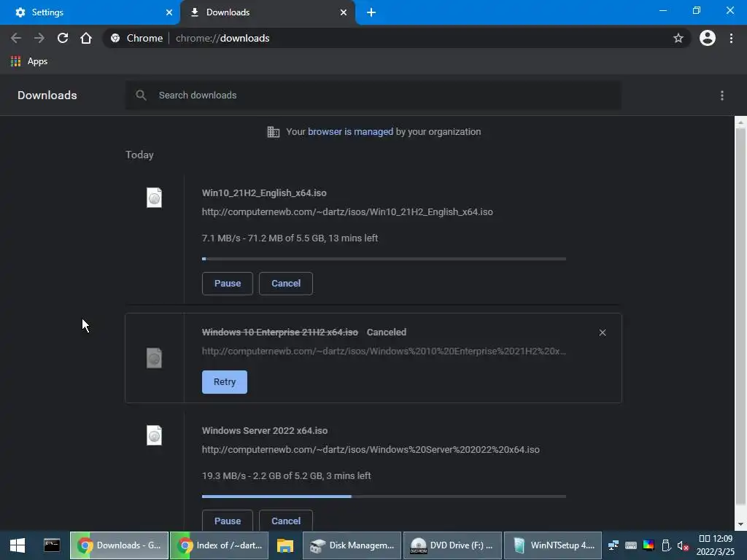
Task: Select the Downloads tab
Action: pos(267,12)
